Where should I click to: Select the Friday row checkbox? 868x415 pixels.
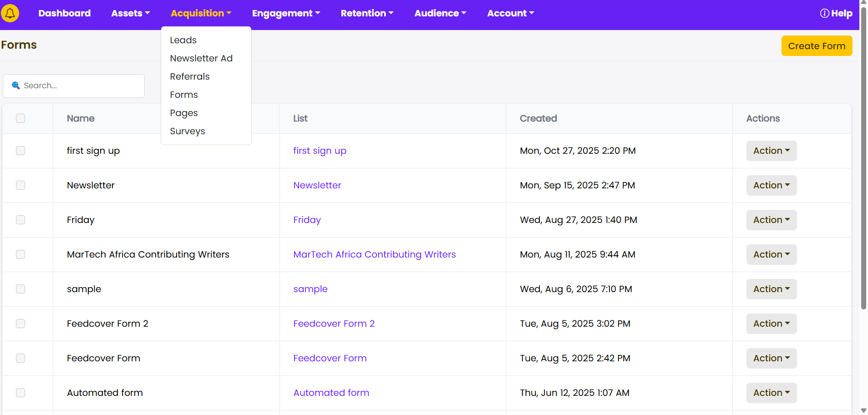20,220
